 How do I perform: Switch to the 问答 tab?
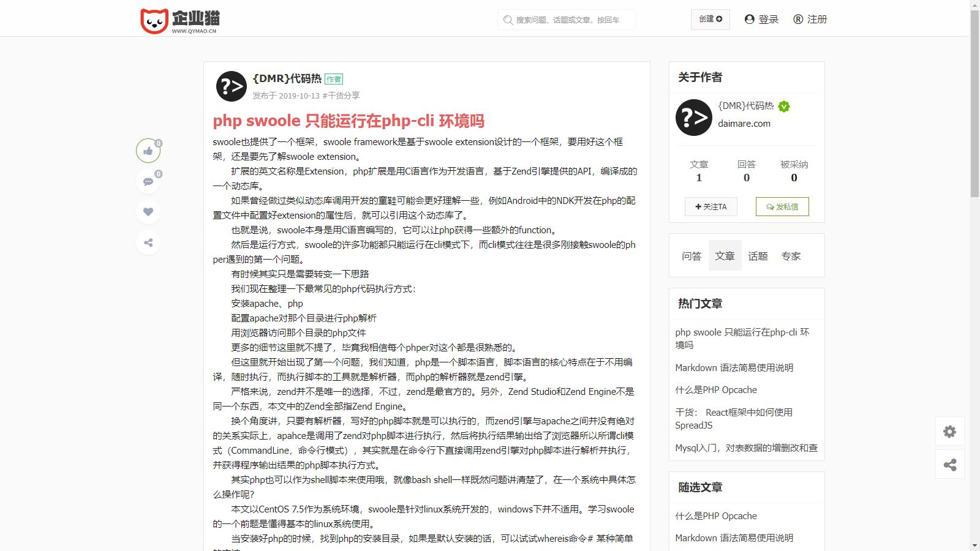(x=692, y=256)
